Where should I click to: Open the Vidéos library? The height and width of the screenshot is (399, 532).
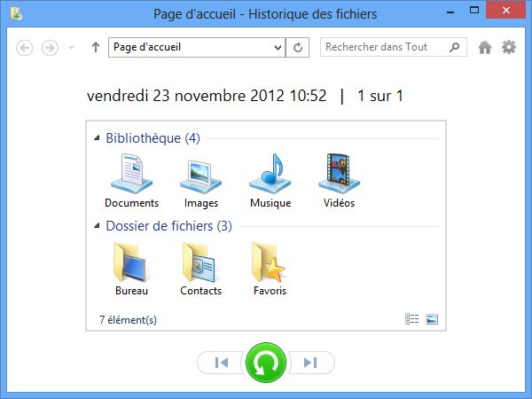[x=339, y=181]
